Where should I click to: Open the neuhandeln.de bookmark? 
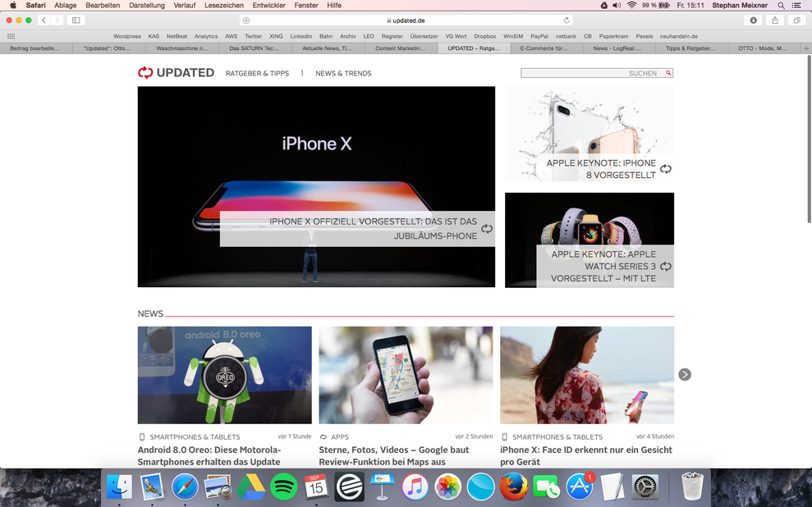(678, 36)
